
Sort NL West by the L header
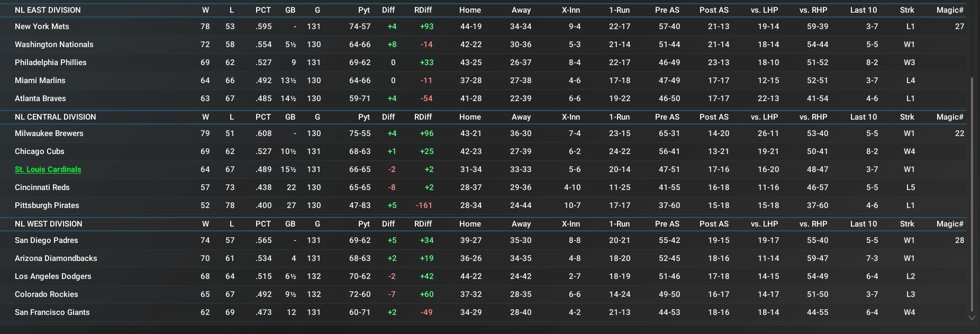pos(232,224)
